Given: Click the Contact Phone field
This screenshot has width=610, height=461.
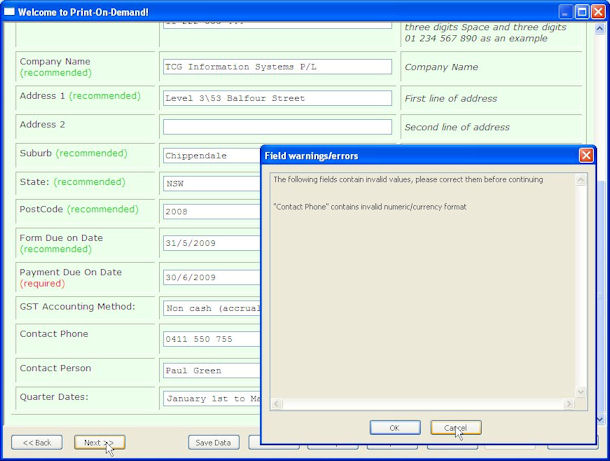Looking at the screenshot, I should 210,339.
